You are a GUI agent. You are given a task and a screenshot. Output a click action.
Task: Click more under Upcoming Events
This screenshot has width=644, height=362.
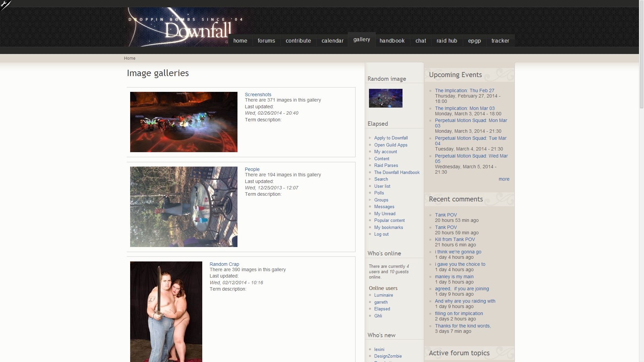[503, 179]
